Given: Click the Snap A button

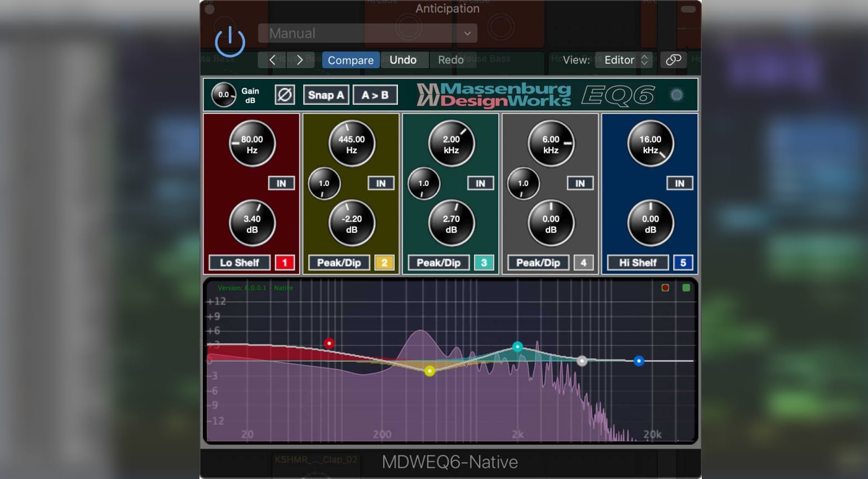Looking at the screenshot, I should click(x=326, y=95).
